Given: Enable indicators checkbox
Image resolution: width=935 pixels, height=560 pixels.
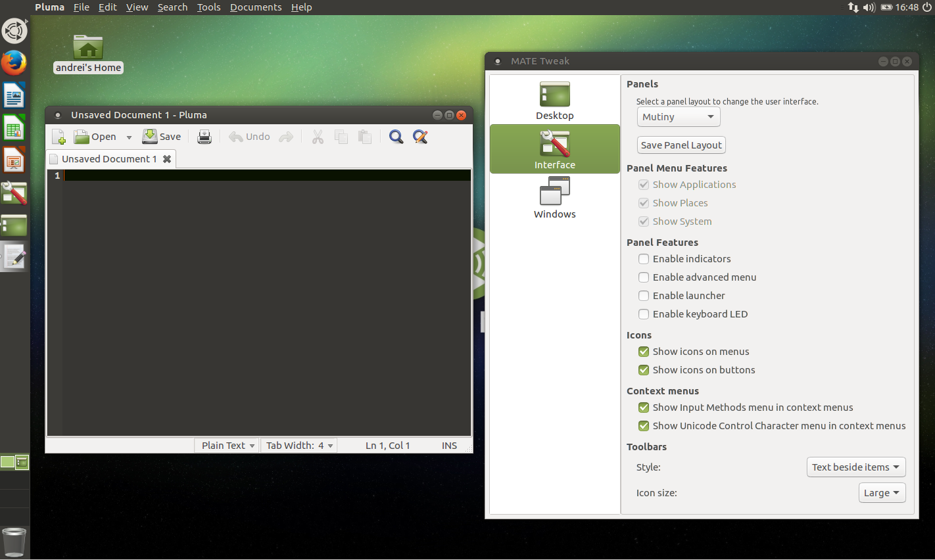Looking at the screenshot, I should click(x=644, y=259).
